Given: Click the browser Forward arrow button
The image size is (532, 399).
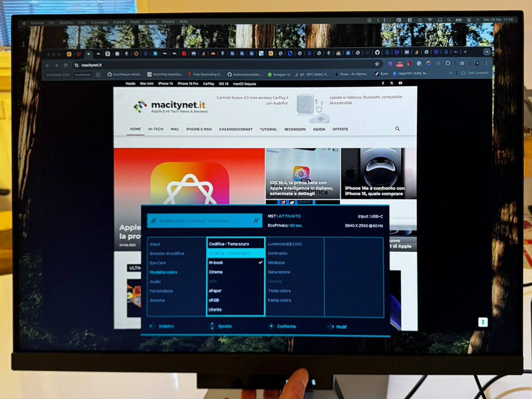Looking at the screenshot, I should coord(56,65).
